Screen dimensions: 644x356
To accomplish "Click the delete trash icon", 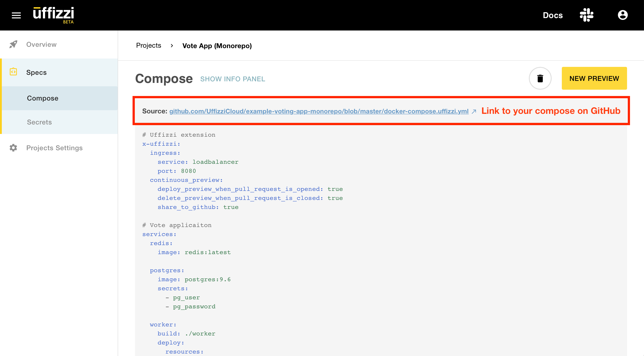I will point(540,78).
